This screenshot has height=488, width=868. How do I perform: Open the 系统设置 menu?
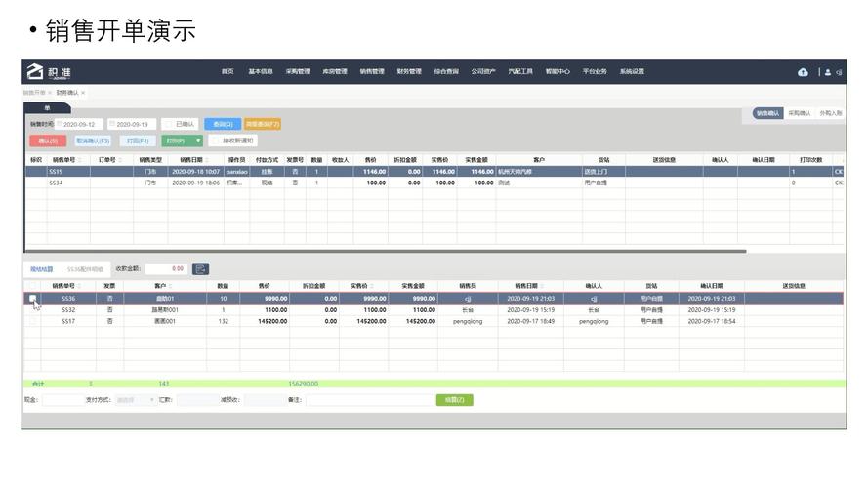point(632,71)
